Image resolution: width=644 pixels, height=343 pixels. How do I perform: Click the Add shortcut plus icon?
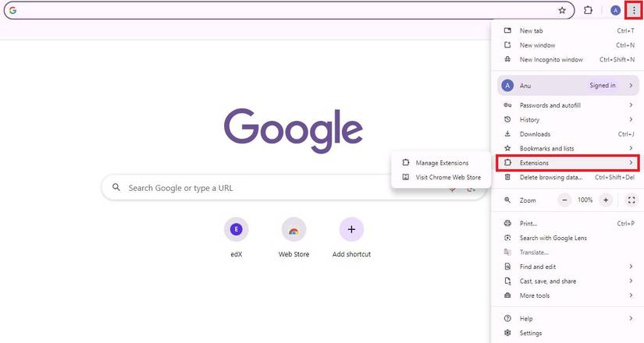(351, 229)
